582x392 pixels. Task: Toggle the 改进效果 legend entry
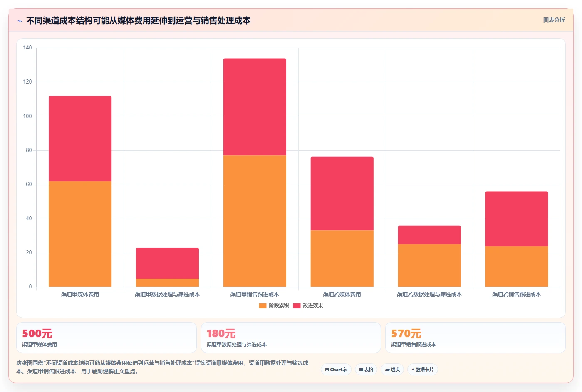(x=308, y=306)
